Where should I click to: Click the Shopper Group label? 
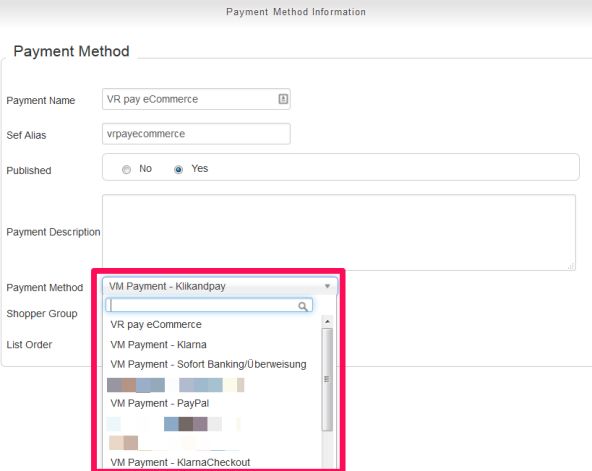42,314
